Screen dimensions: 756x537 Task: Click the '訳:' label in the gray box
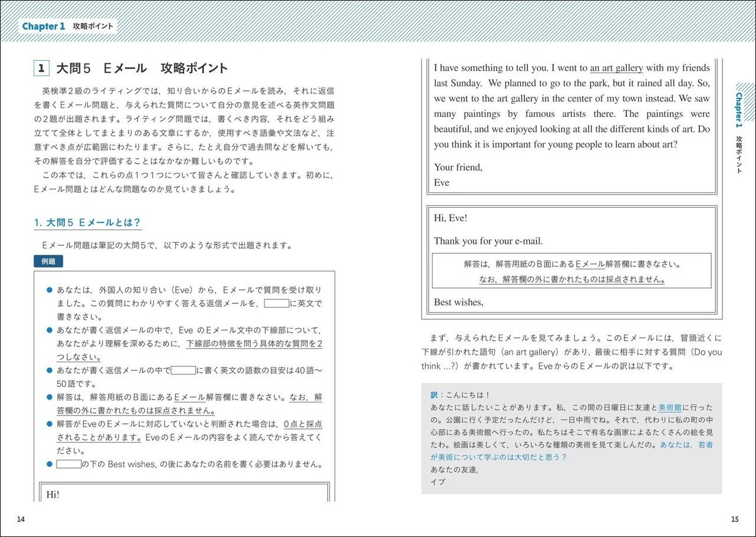[438, 395]
